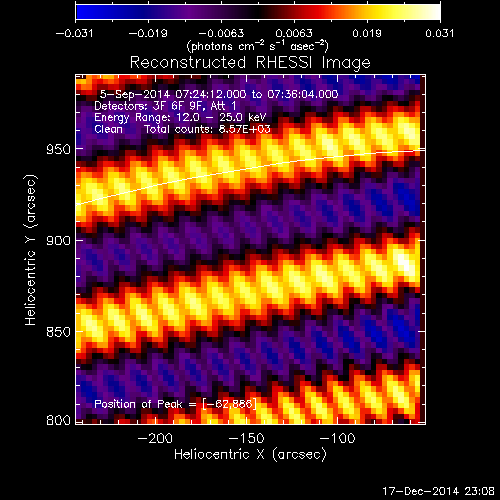Click the Detectors 3F 6F 9F annotation

165,106
